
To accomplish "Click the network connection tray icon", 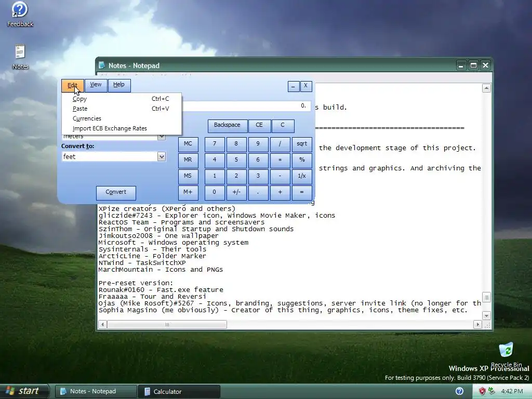I will click(491, 391).
